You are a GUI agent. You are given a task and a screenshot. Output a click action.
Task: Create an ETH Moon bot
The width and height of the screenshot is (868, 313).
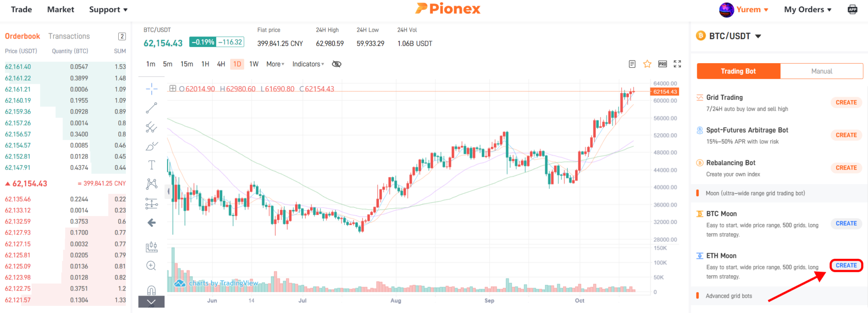(x=846, y=265)
